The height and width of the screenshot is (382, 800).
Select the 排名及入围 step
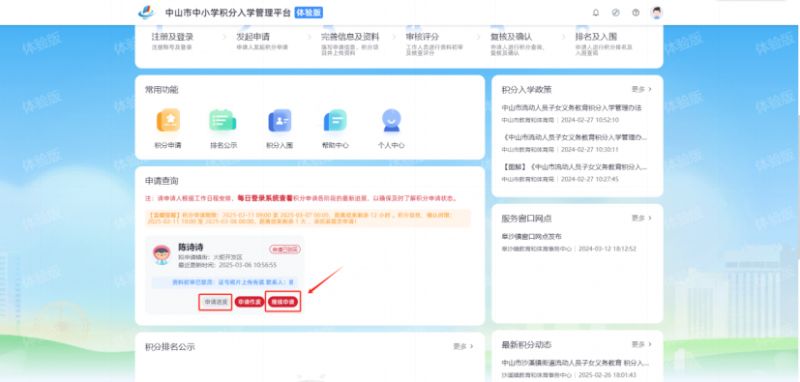(x=596, y=37)
